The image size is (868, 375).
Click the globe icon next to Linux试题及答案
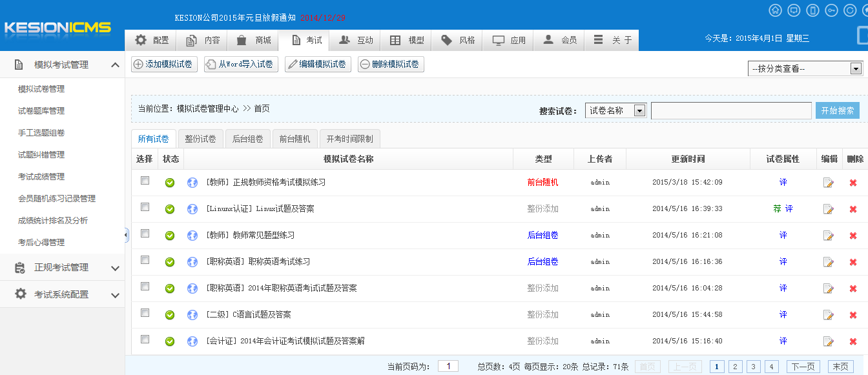coord(192,208)
